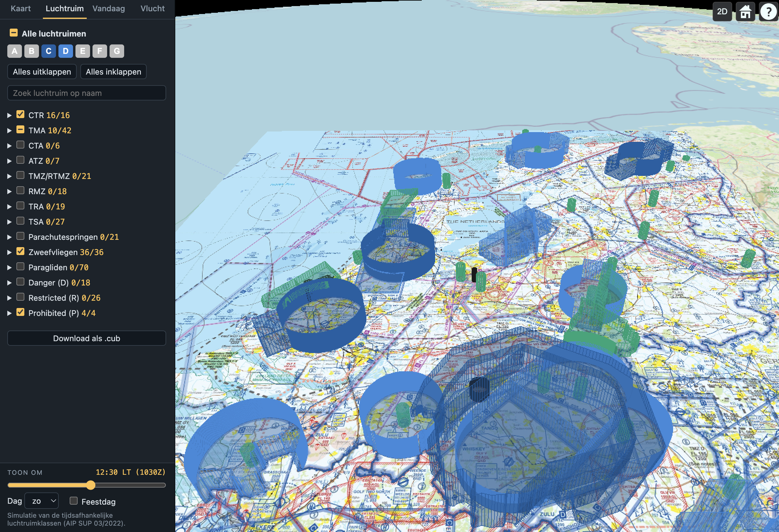Toggle airspace class E filter

(x=83, y=51)
